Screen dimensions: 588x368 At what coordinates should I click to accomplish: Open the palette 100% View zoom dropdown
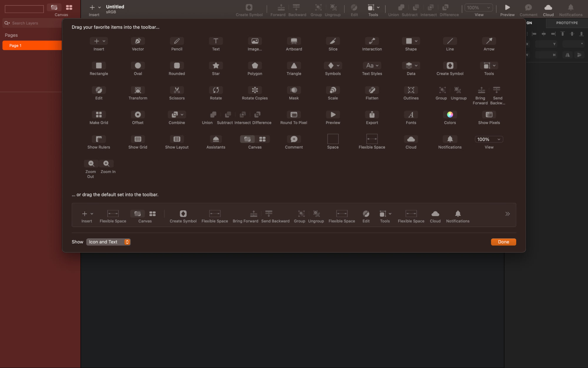click(489, 139)
